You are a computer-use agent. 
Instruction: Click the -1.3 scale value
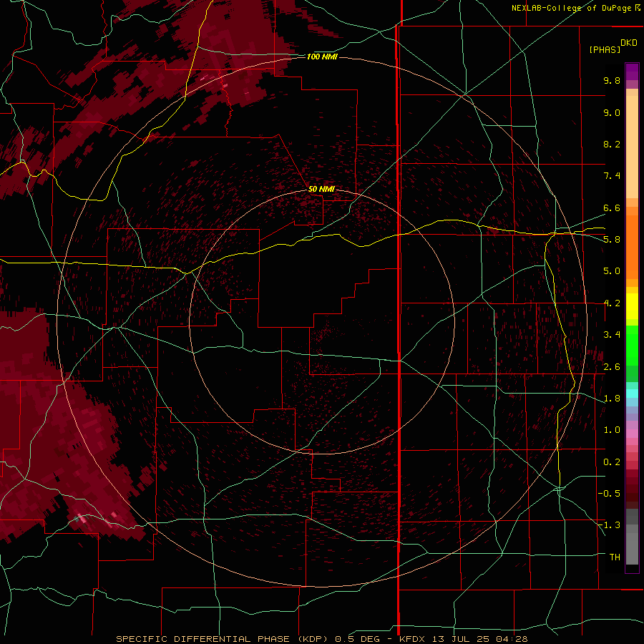point(609,525)
